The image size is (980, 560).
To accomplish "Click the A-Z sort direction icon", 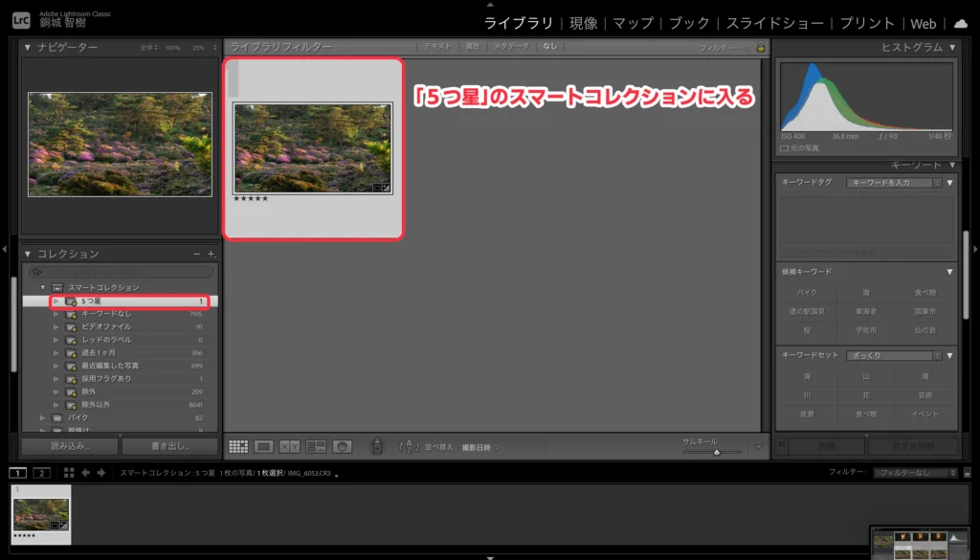I will tap(409, 447).
